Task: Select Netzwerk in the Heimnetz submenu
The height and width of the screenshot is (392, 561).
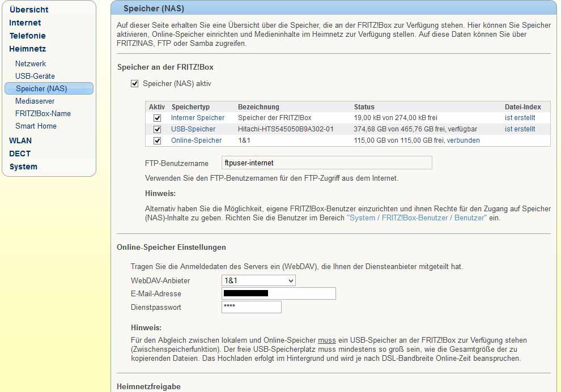Action: pos(31,63)
